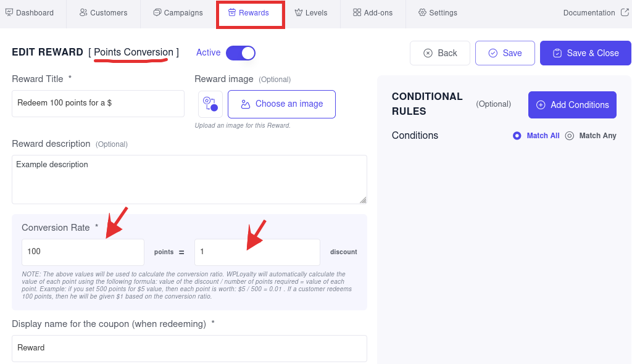Click the Campaigns megaphone icon

(x=157, y=12)
